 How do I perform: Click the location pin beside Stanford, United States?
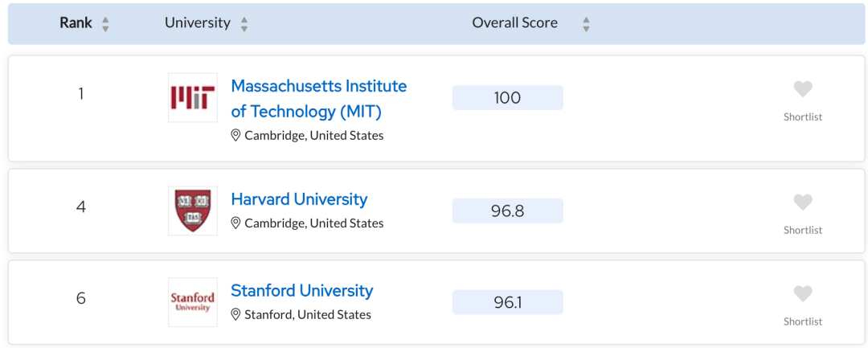(235, 315)
